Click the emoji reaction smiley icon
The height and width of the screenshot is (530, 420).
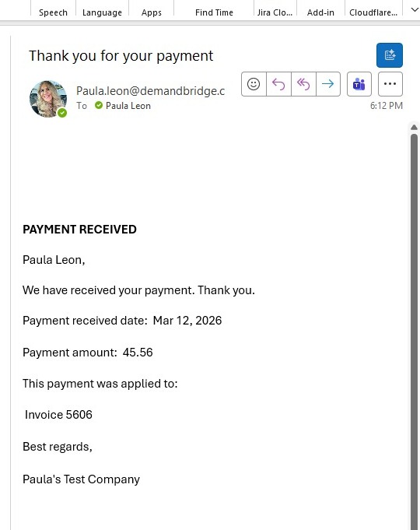pos(254,84)
